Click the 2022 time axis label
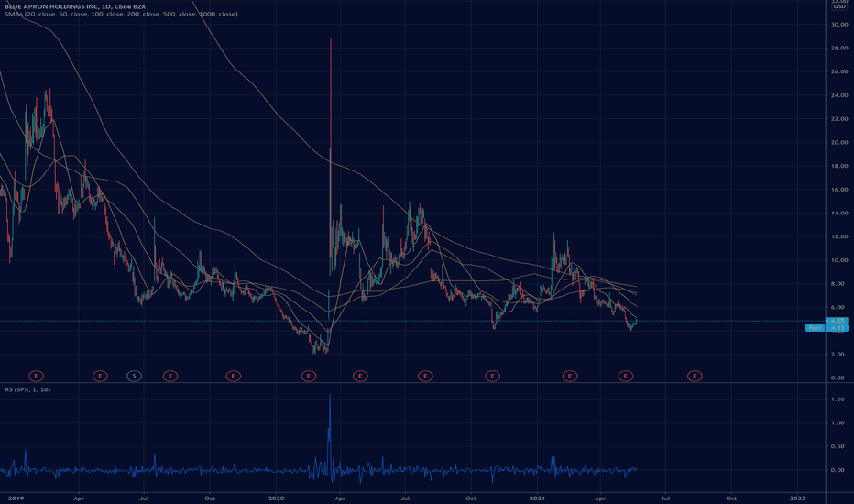This screenshot has height=504, width=854. [798, 498]
